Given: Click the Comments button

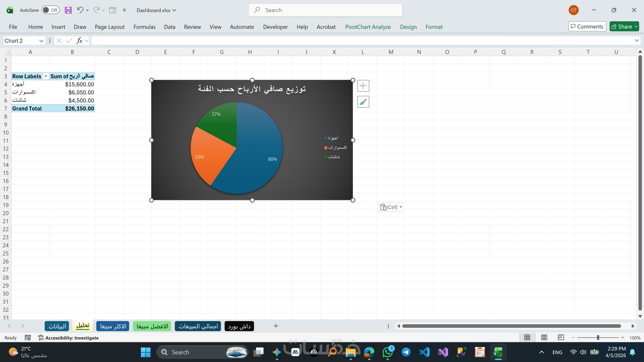Looking at the screenshot, I should [587, 26].
